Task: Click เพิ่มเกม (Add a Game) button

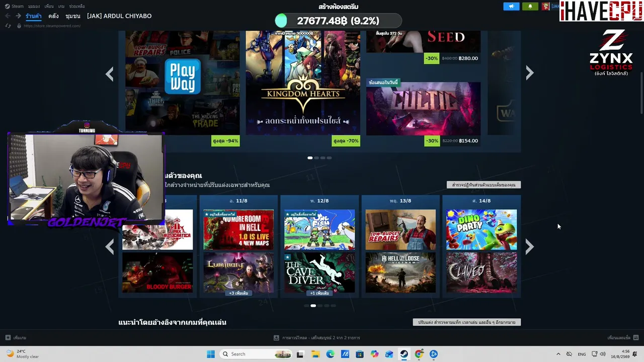Action: click(16, 338)
